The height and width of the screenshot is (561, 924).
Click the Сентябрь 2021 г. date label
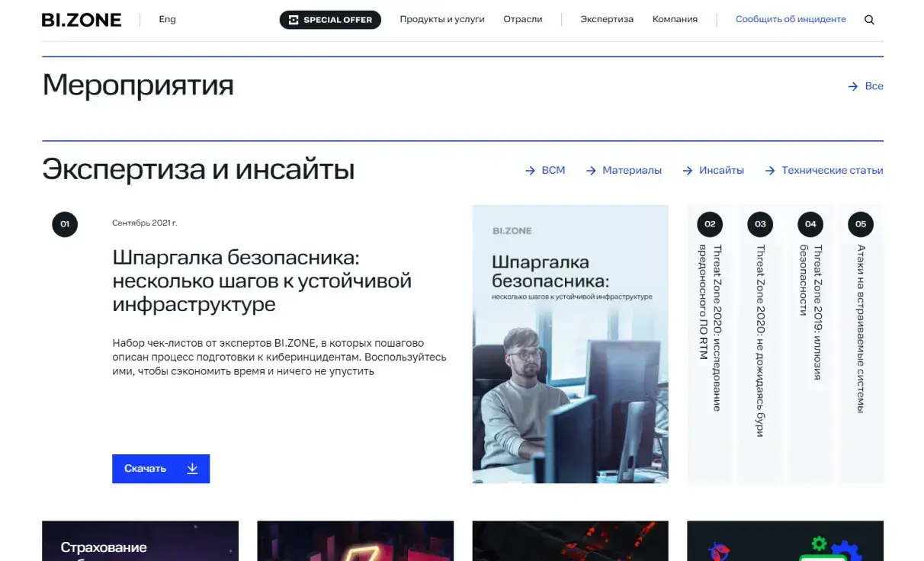click(145, 223)
